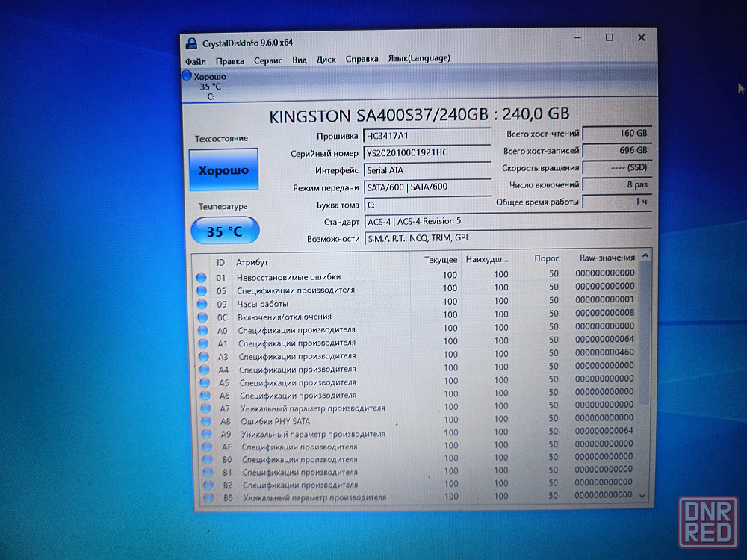Open the Файл menu

195,61
